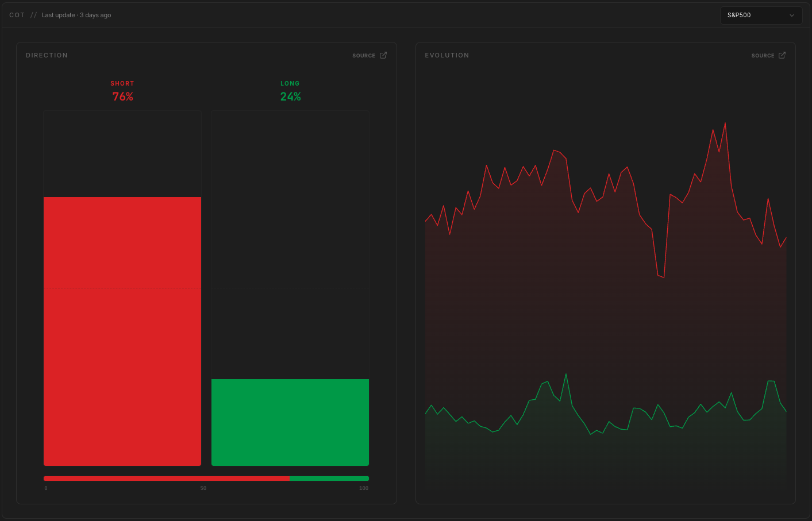Open the S&P500 instrument dropdown
The image size is (812, 521).
(761, 16)
